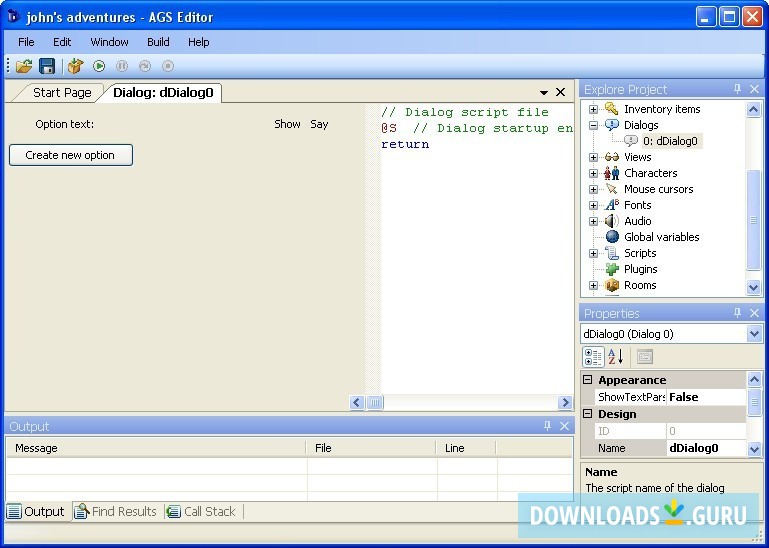Pin the Explore Project panel
The width and height of the screenshot is (769, 548).
tap(737, 89)
